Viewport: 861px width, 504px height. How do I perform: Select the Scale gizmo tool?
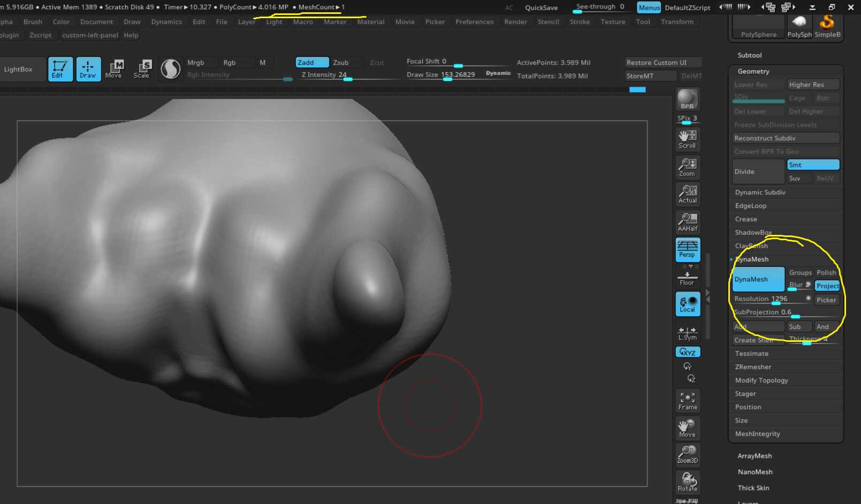pos(142,69)
